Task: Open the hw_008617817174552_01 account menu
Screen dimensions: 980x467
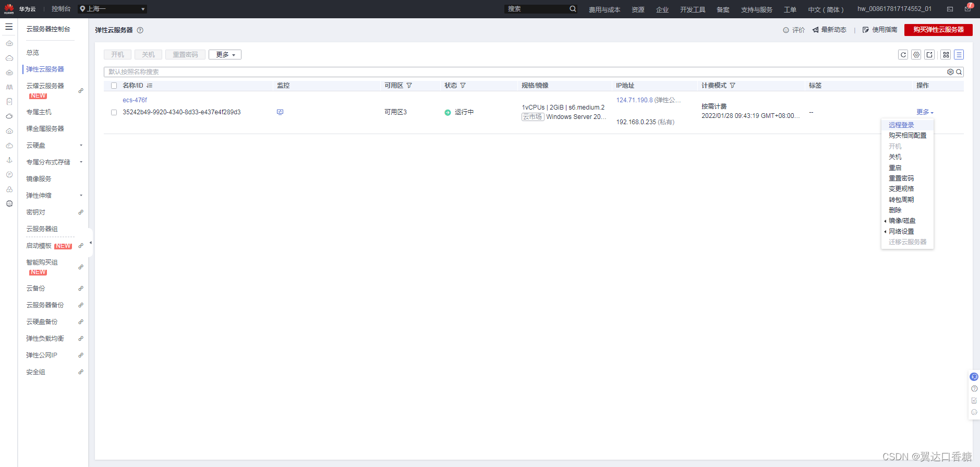Action: (x=894, y=9)
